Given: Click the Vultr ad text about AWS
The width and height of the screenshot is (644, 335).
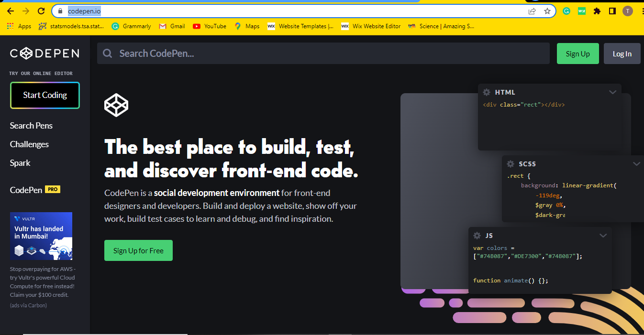Looking at the screenshot, I should pos(43,282).
